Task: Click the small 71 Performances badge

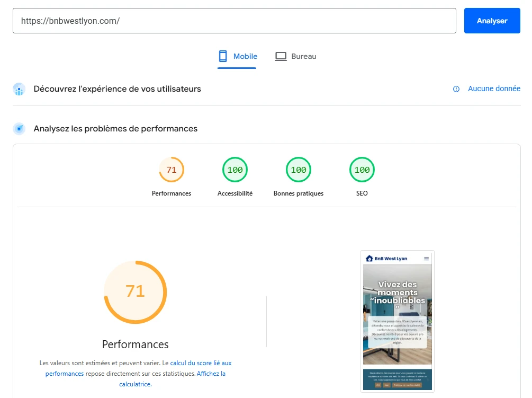Action: 171,170
